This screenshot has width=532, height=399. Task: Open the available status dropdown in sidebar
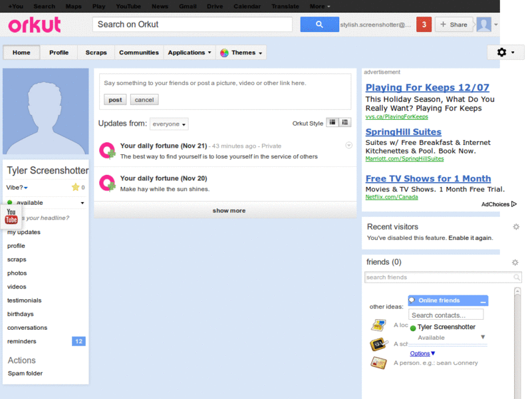(82, 203)
